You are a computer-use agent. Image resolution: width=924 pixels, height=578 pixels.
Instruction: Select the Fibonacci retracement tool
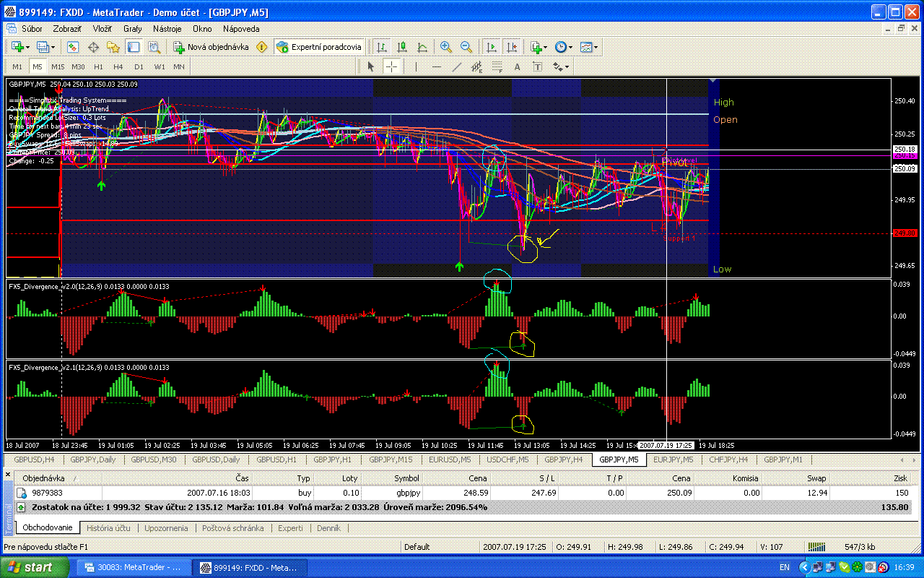pyautogui.click(x=497, y=66)
